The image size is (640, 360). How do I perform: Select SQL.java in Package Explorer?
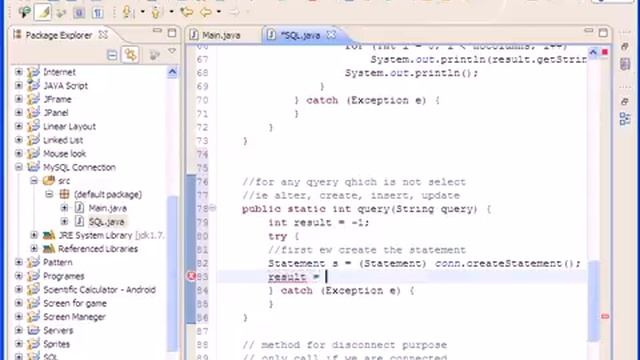click(107, 222)
